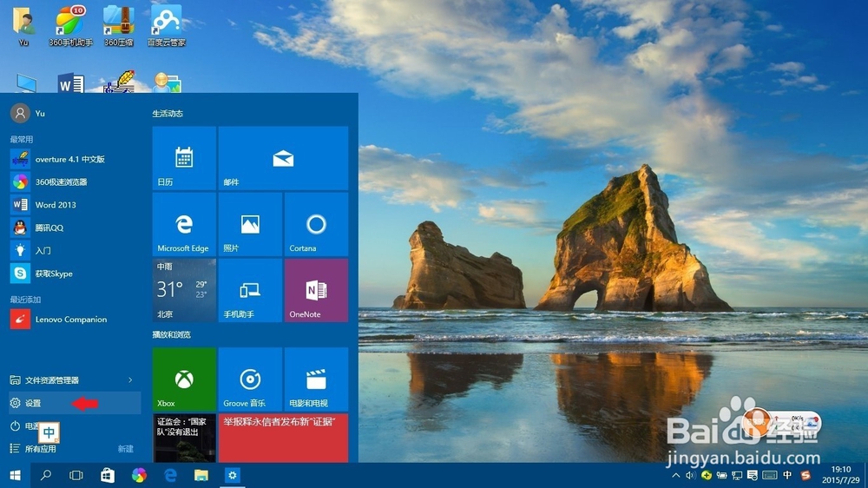
Task: Click the battery power tray icon
Action: (x=722, y=475)
